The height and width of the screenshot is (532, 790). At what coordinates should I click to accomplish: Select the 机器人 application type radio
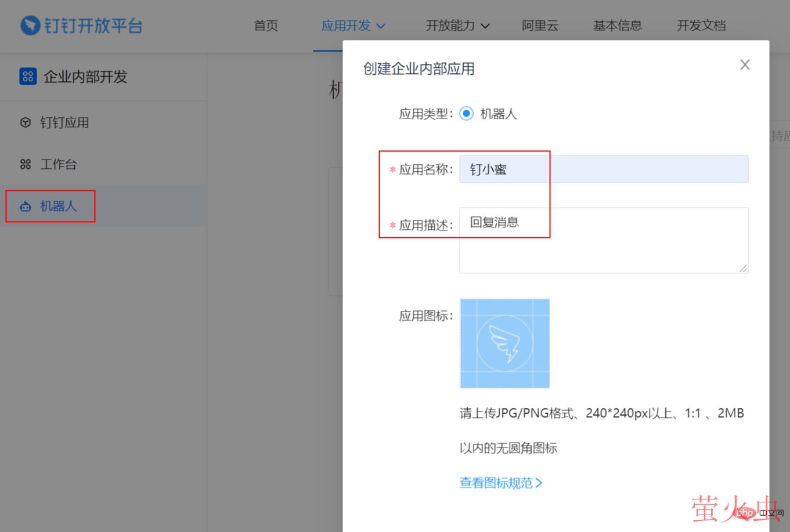click(x=466, y=114)
